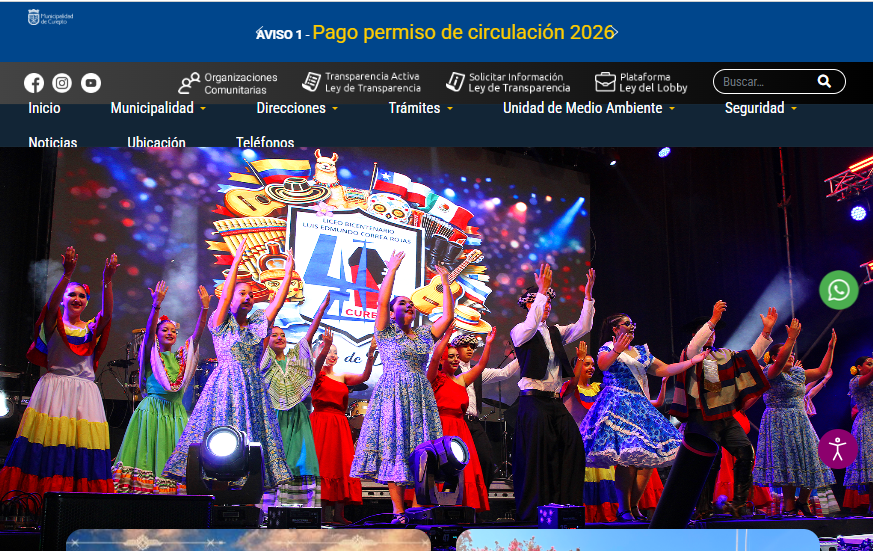
Task: Open the Ubicación menu item
Action: (156, 142)
